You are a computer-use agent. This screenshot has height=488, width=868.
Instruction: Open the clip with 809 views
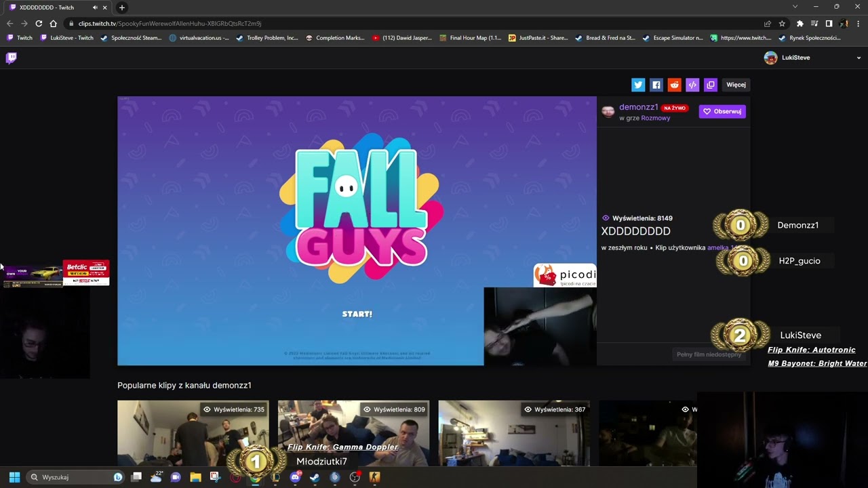pos(353,433)
